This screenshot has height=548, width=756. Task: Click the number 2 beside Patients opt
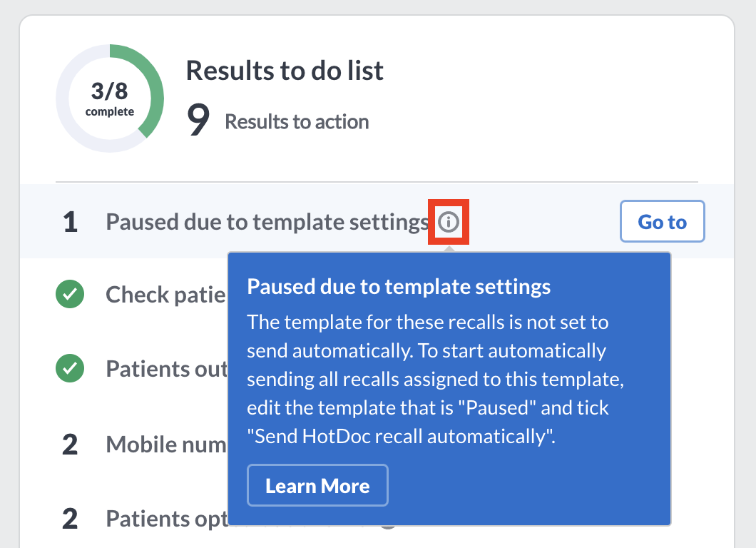click(70, 519)
